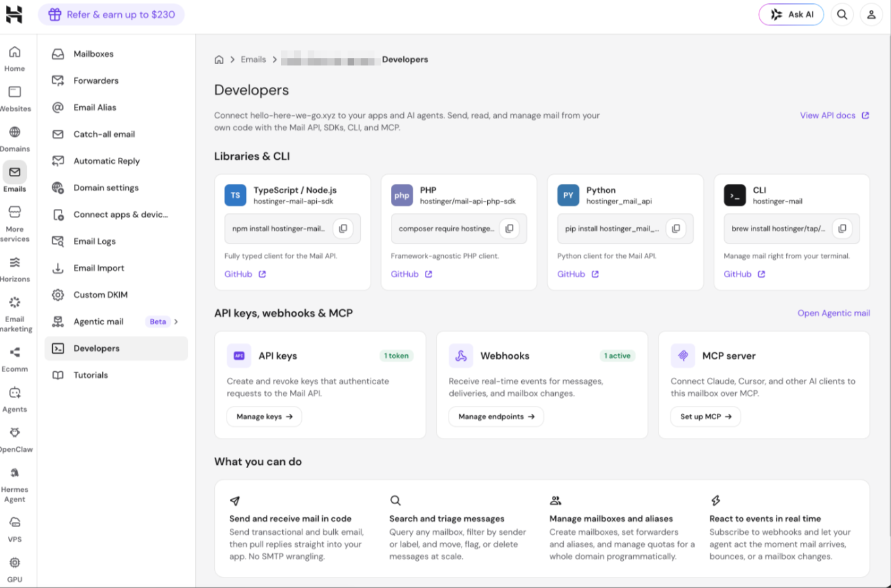
Task: Copy the brew install CLI command
Action: [842, 229]
